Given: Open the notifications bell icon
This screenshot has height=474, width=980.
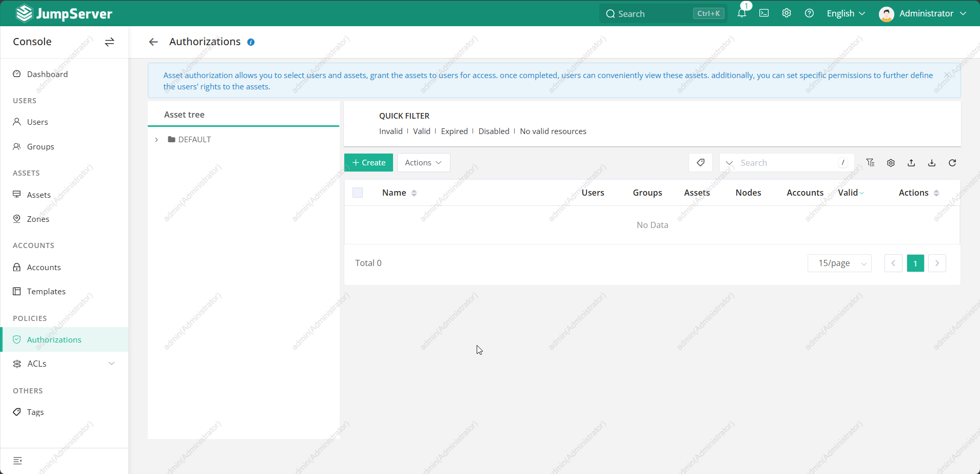Looking at the screenshot, I should (x=741, y=13).
